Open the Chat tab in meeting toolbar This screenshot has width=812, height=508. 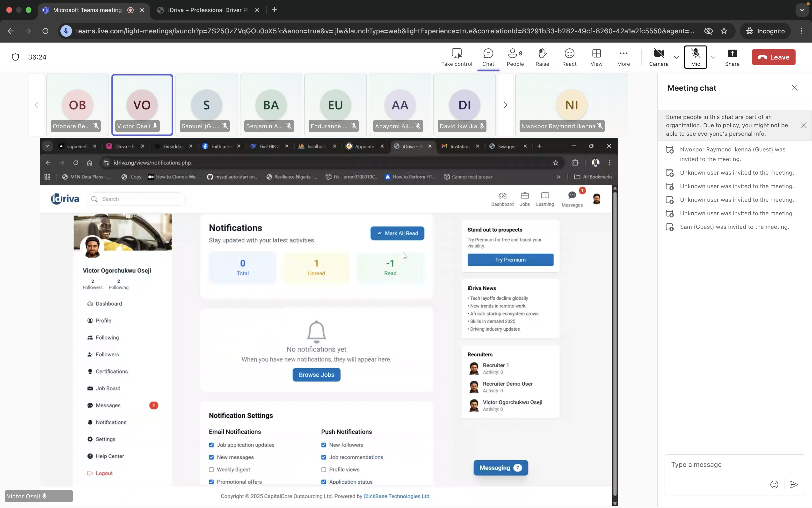coord(488,57)
